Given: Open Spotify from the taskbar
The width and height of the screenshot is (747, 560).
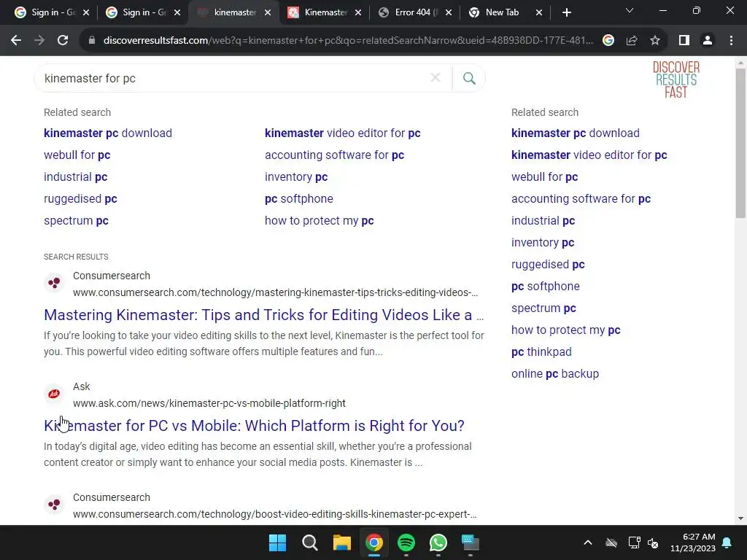Looking at the screenshot, I should (406, 542).
